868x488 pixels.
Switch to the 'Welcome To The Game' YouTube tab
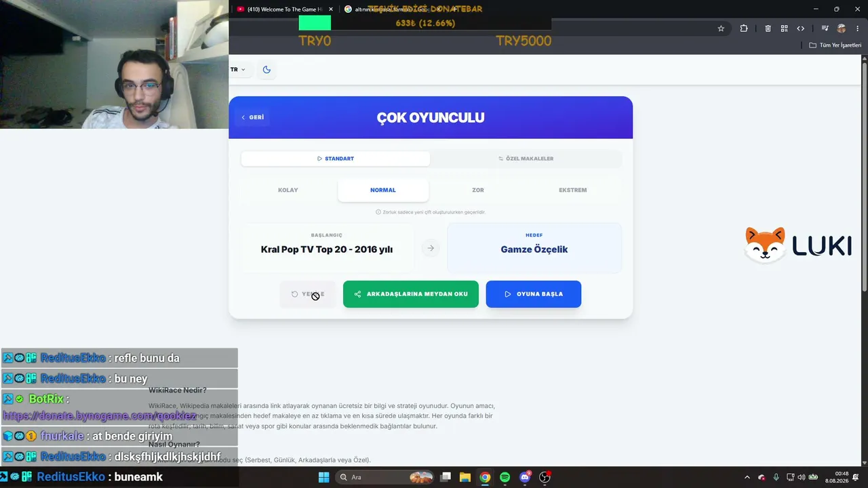[285, 9]
